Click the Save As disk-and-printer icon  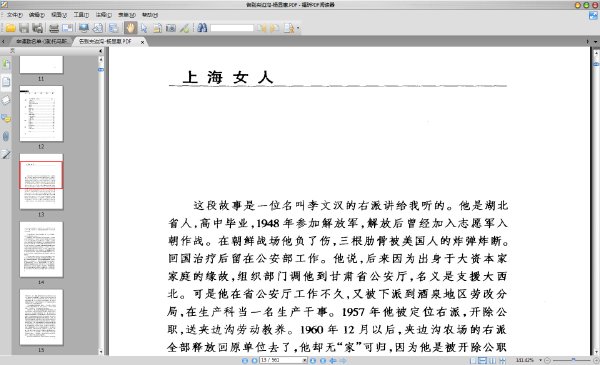[38, 28]
